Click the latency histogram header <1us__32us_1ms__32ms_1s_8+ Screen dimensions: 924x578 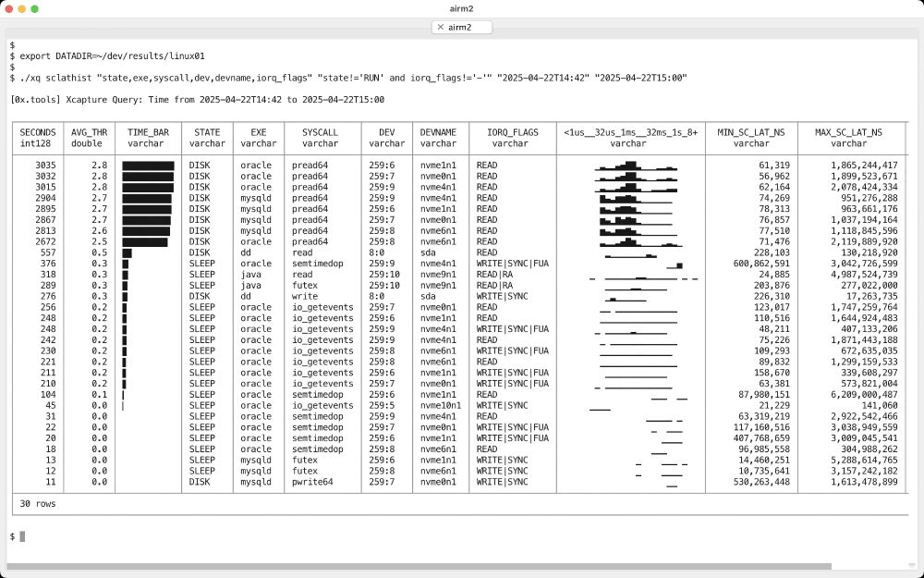(x=630, y=132)
